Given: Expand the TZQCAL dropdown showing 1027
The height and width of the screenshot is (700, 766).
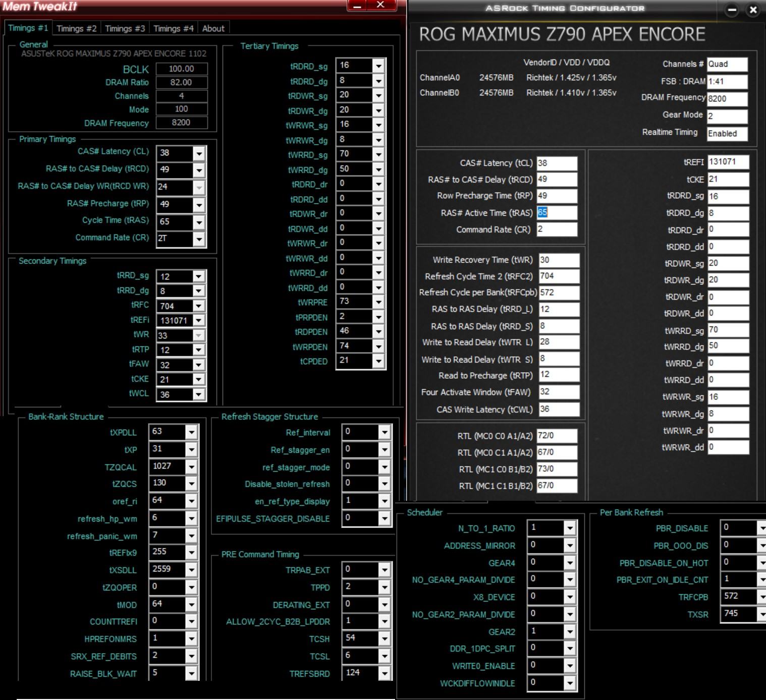Looking at the screenshot, I should tap(191, 466).
